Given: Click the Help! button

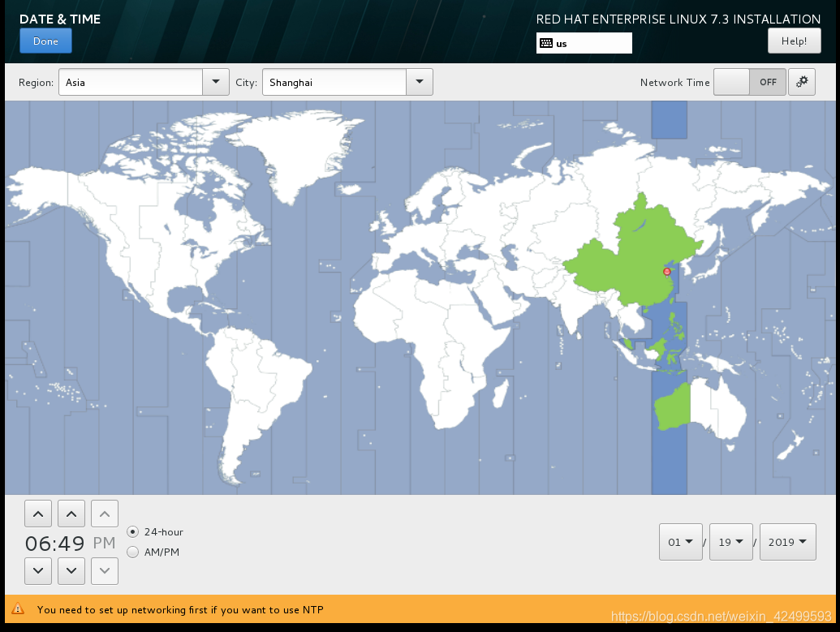Looking at the screenshot, I should click(794, 41).
